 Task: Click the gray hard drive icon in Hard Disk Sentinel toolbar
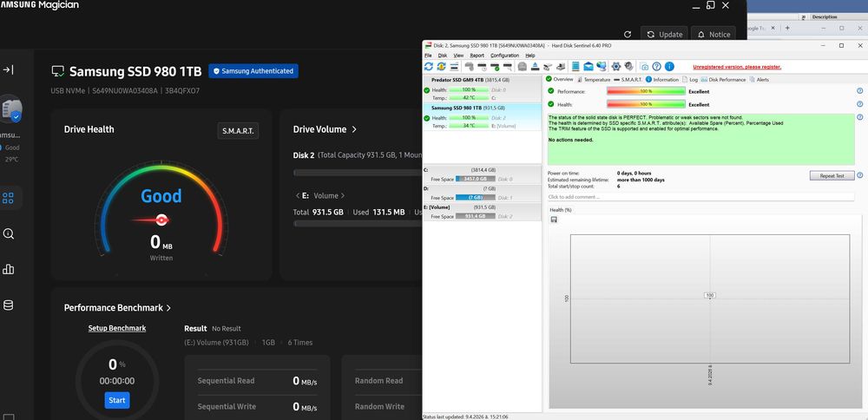tap(522, 67)
